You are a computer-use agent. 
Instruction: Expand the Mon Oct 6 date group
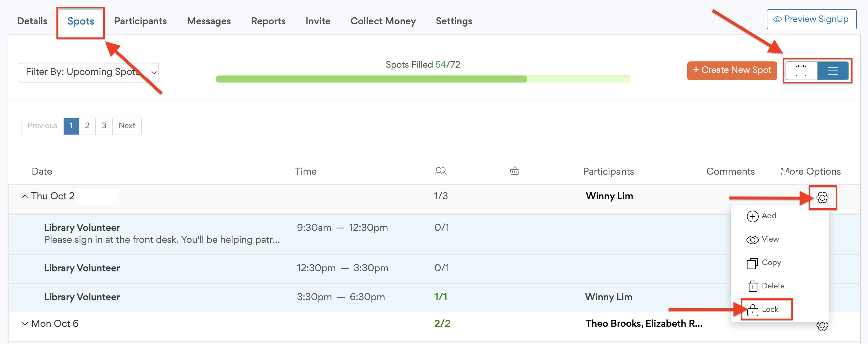coord(25,324)
